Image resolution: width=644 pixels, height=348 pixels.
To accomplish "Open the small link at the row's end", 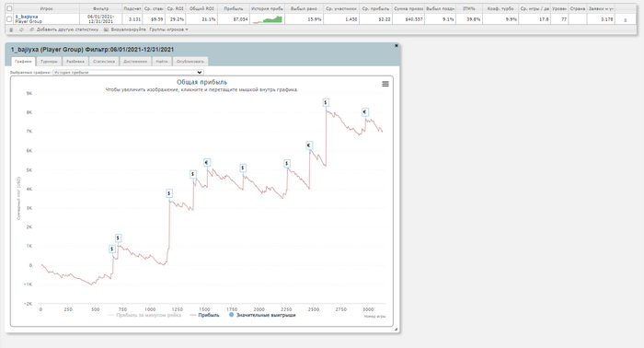I will click(625, 19).
